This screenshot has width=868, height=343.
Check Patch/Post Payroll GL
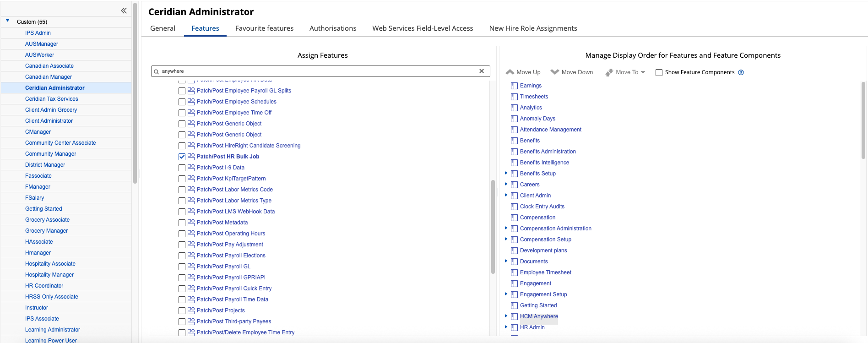[x=182, y=267]
